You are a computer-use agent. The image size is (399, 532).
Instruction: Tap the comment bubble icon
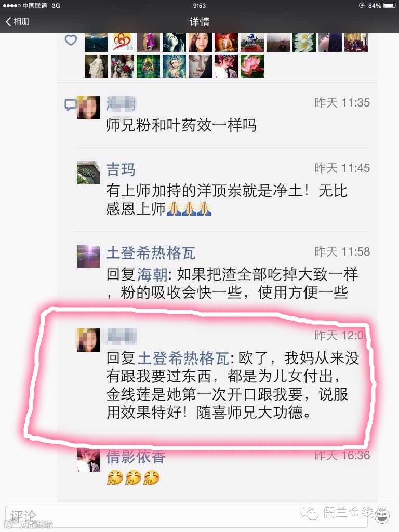71,105
